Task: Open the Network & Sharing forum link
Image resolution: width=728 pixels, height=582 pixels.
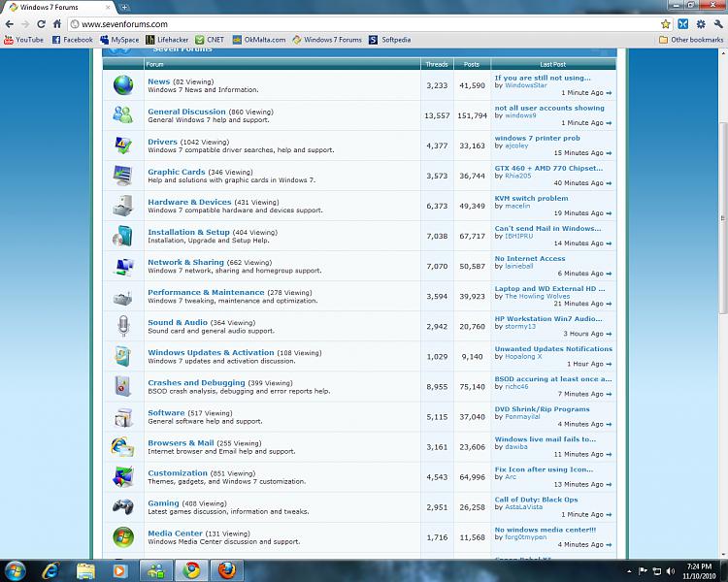Action: click(x=185, y=262)
